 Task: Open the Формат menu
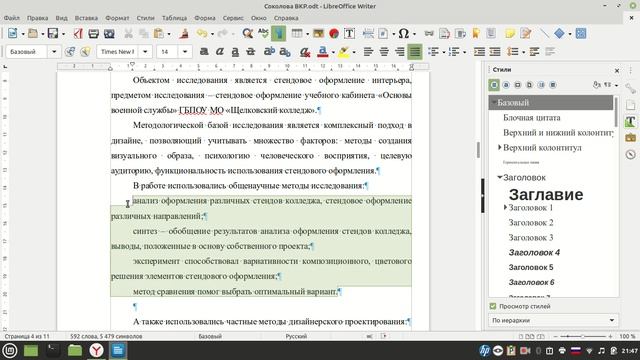[117, 18]
